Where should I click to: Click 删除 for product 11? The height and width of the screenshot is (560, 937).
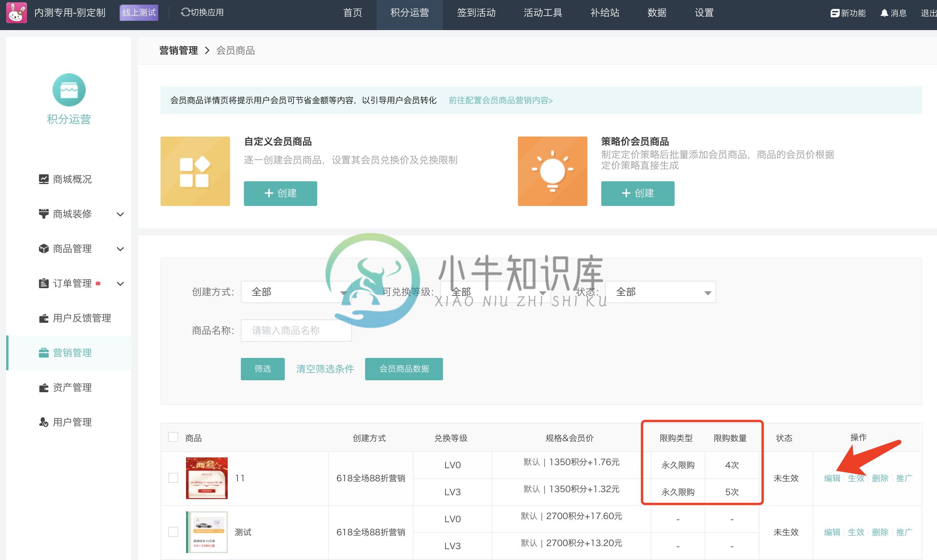[x=880, y=478]
